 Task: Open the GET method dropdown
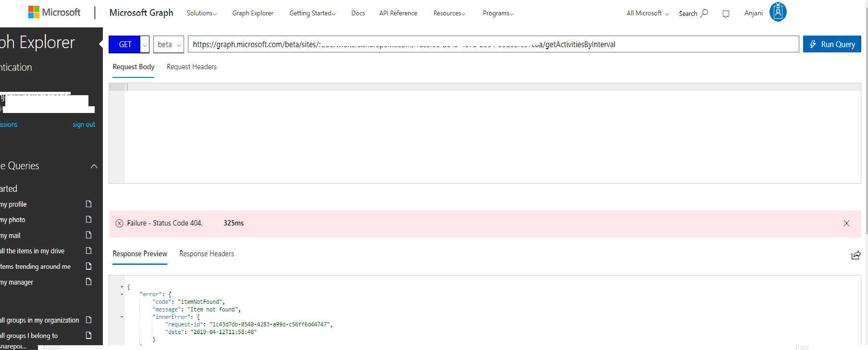click(145, 45)
